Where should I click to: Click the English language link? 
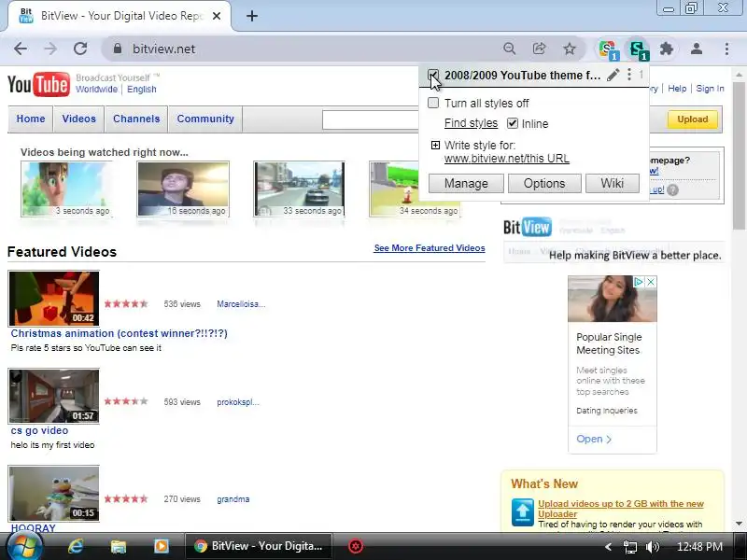click(142, 89)
